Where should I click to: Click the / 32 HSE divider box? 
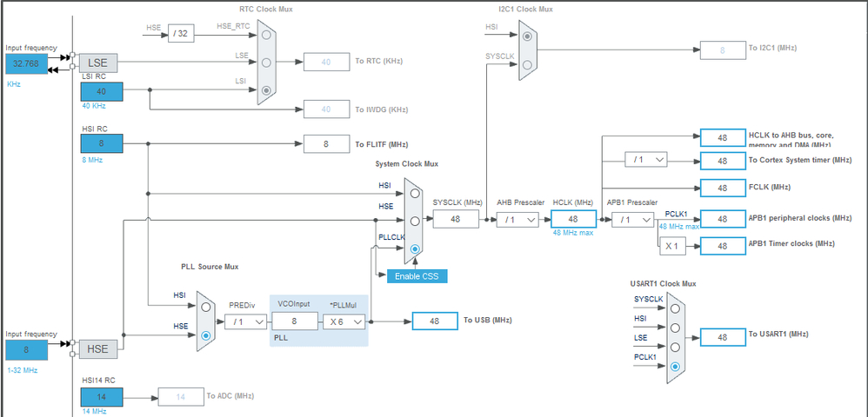click(x=180, y=34)
